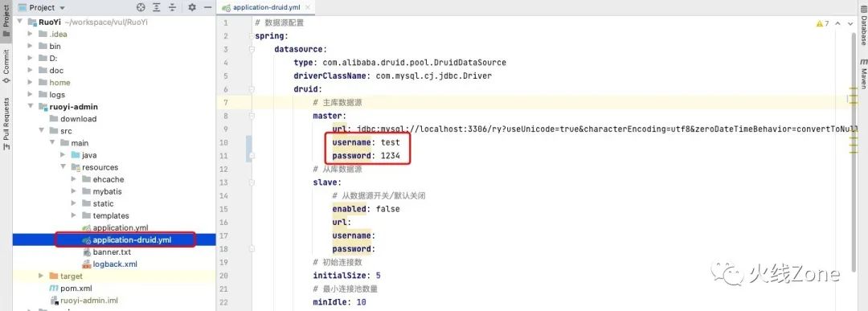Open the Maven tool window
This screenshot has width=868, height=311.
pos(862,73)
